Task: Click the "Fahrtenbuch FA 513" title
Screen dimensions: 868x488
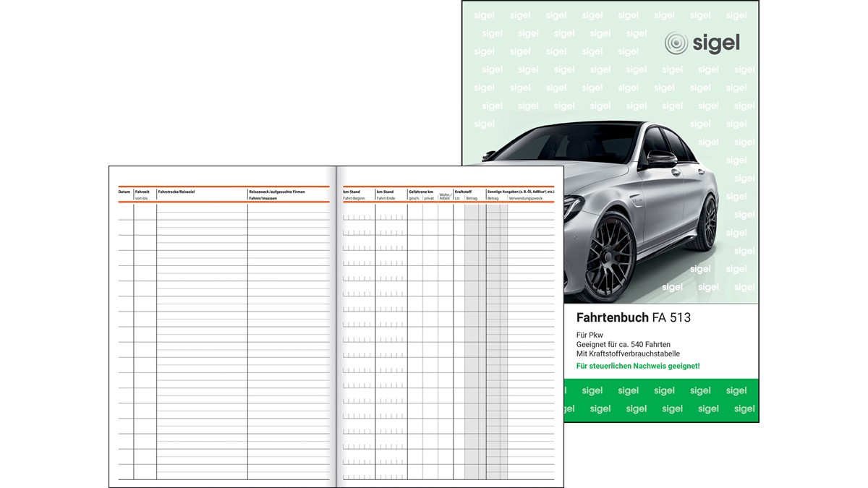Action: click(x=634, y=317)
